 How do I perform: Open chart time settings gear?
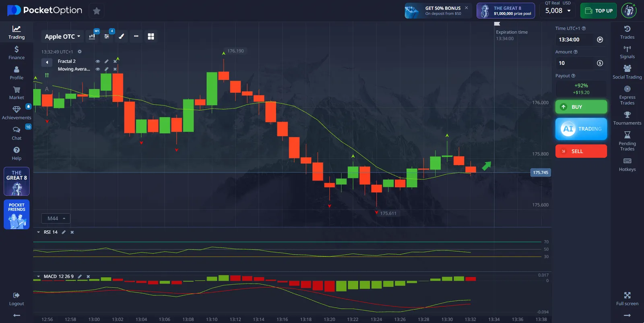tap(80, 52)
